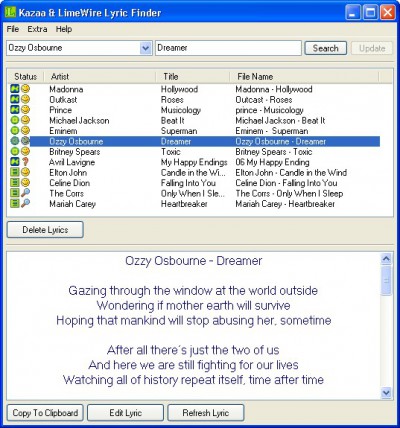
Task: Select the Avril Lavigne artist entry
Action: coord(72,162)
